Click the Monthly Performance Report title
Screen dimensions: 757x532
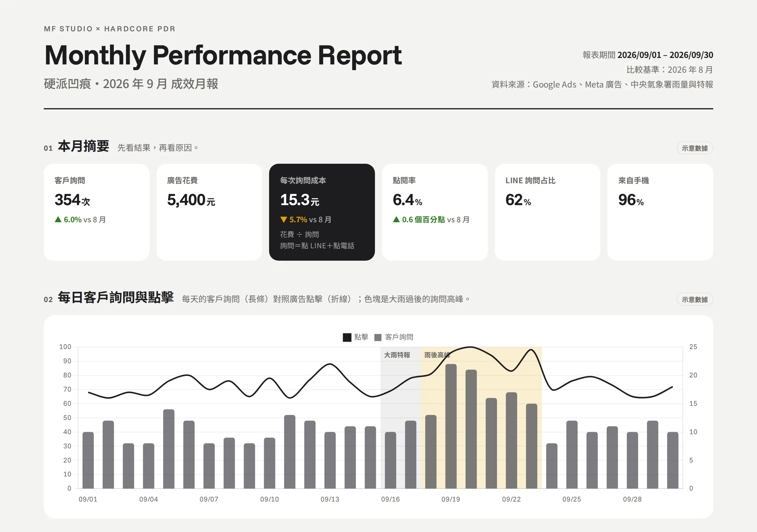(223, 55)
